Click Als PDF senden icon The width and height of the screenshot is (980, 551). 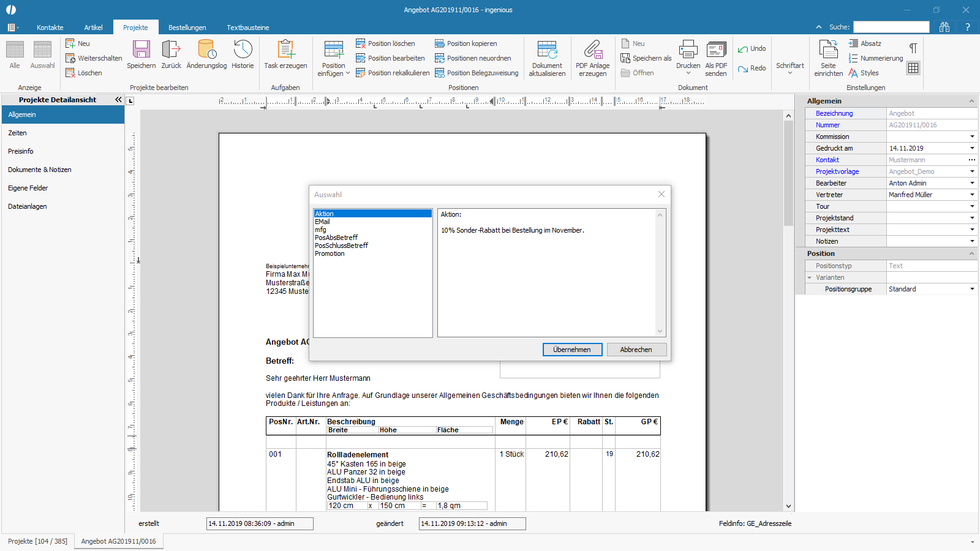point(716,50)
